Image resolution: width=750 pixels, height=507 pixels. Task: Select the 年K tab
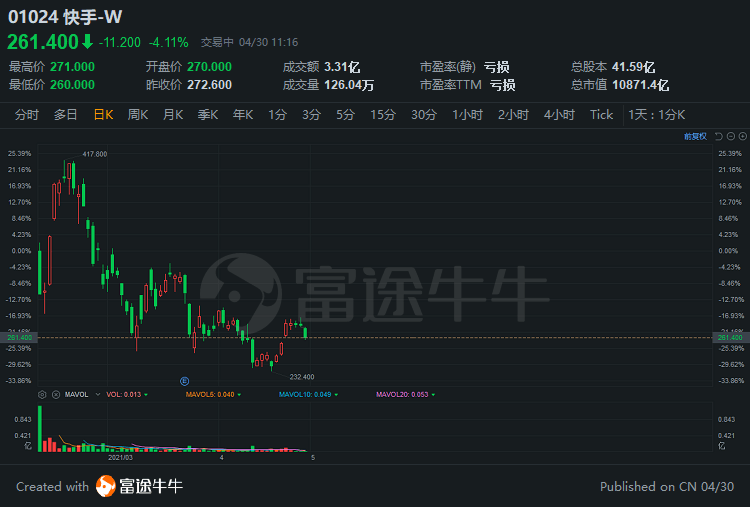coord(243,115)
